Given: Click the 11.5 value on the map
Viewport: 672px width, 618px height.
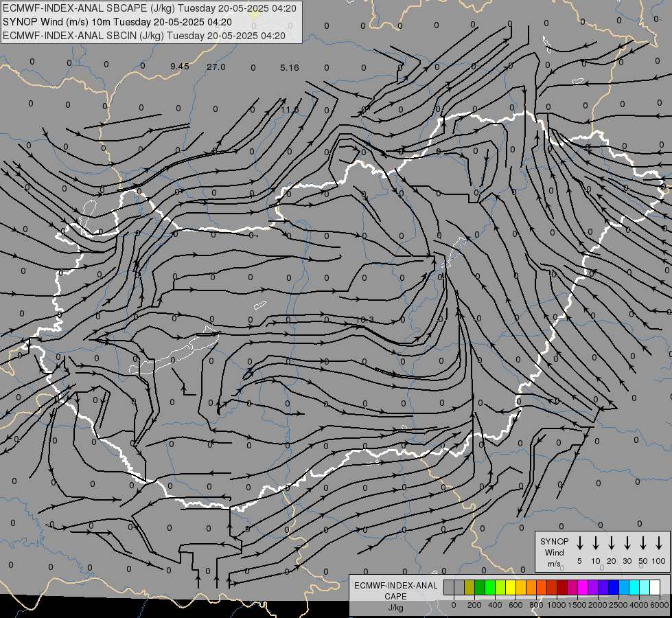Looking at the screenshot, I should [290, 110].
